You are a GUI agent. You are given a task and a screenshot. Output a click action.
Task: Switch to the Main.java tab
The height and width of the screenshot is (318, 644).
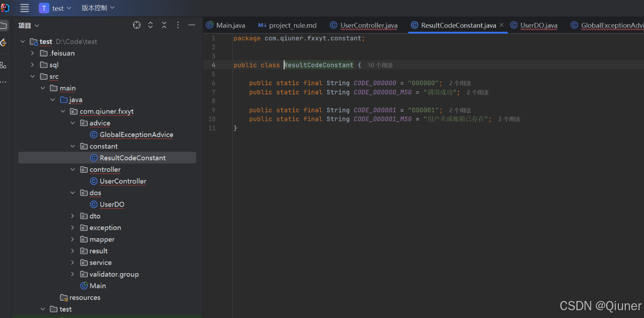tap(226, 25)
